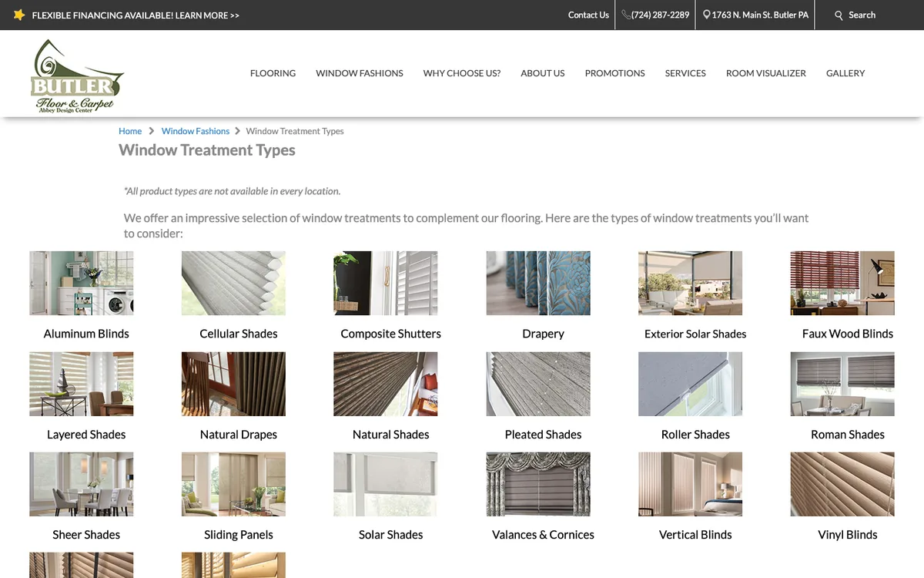This screenshot has width=924, height=578.
Task: Click the Exterior Solar Shades text label
Action: pos(695,334)
